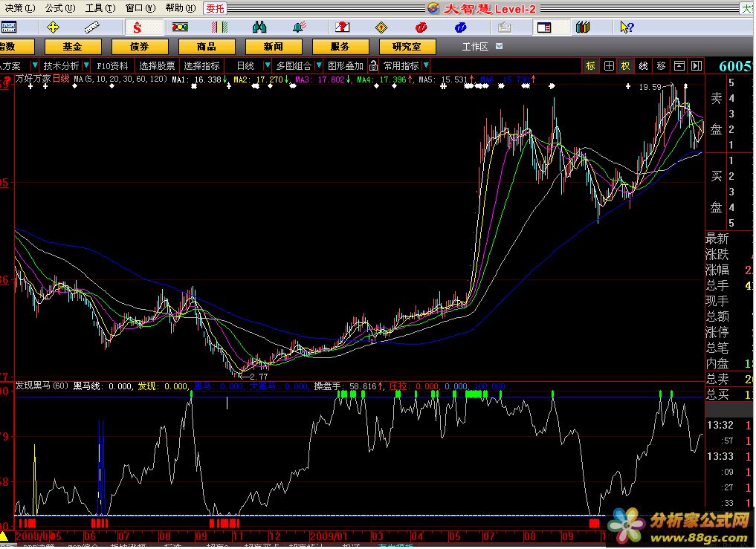Click the 技术分析 toolbar label

(61, 66)
